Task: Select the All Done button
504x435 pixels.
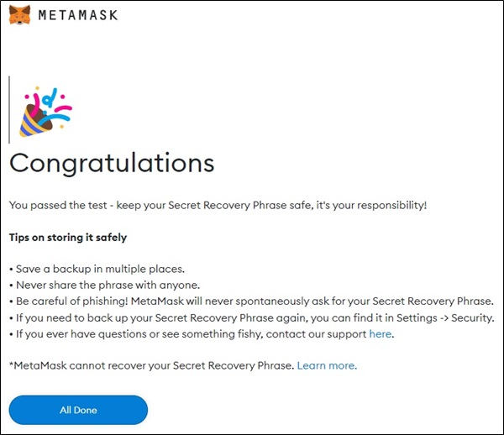Action: (78, 410)
